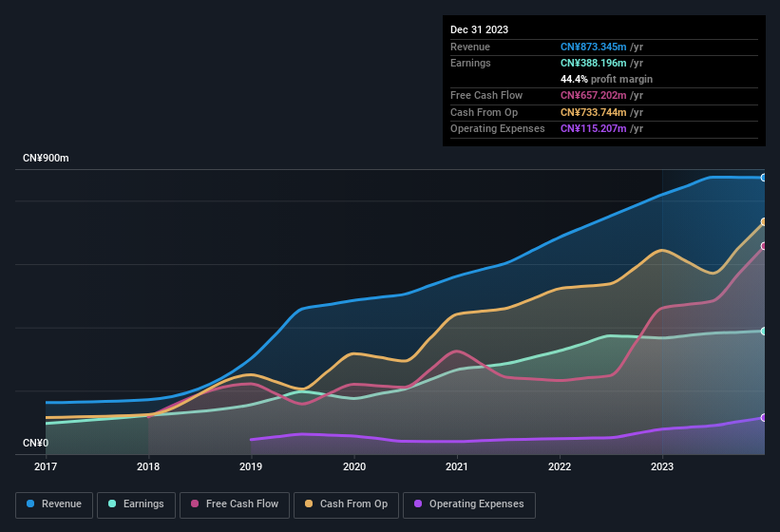This screenshot has width=780, height=532.
Task: Click the 2021 x-axis year label
Action: click(x=457, y=466)
